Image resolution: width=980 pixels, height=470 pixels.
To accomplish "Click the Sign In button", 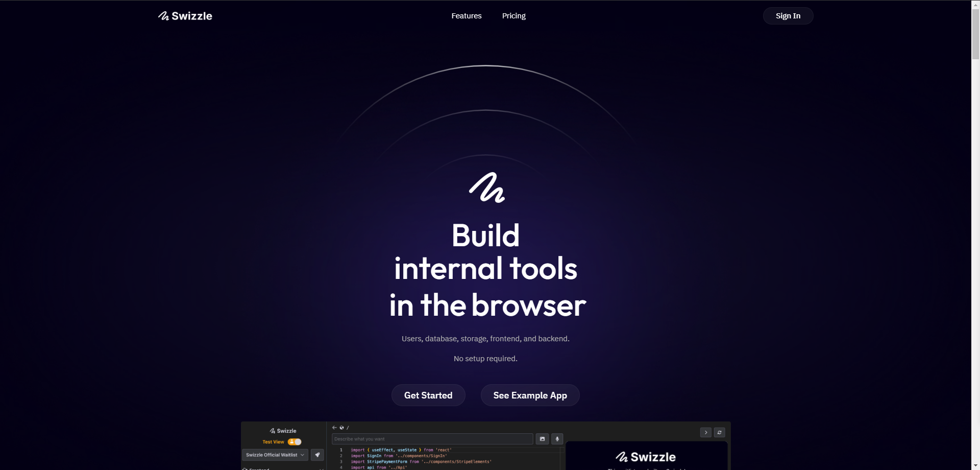I will coord(788,16).
